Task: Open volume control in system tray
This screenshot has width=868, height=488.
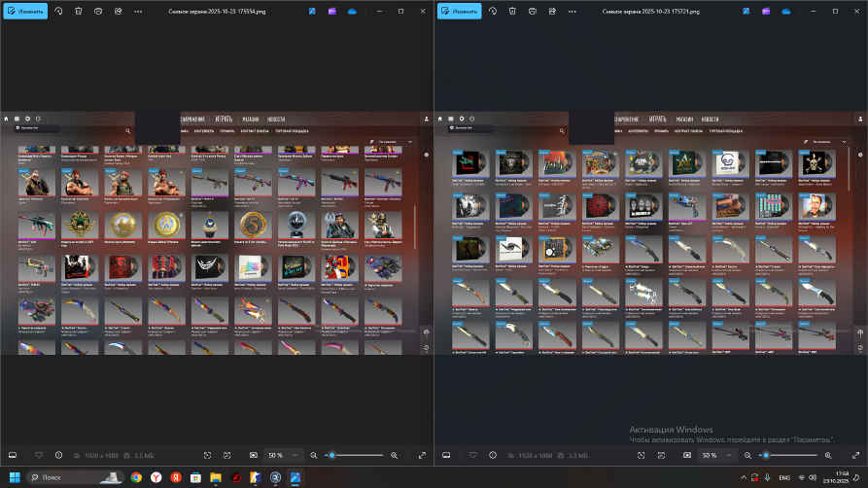Action: [813, 477]
